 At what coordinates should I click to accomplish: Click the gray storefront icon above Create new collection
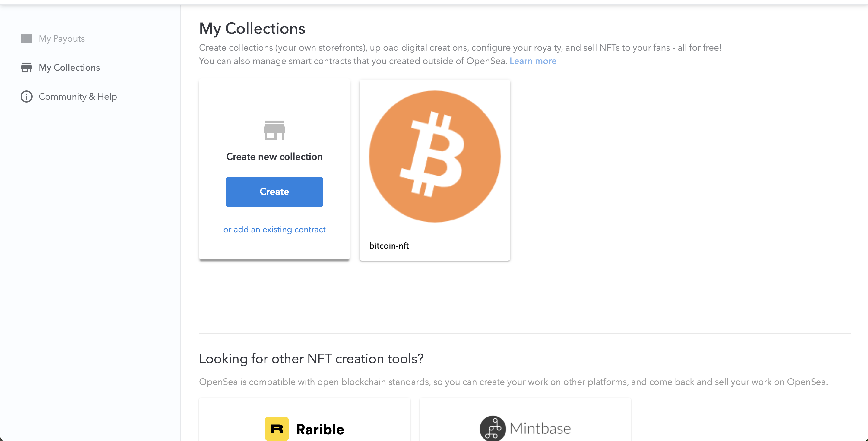tap(274, 130)
